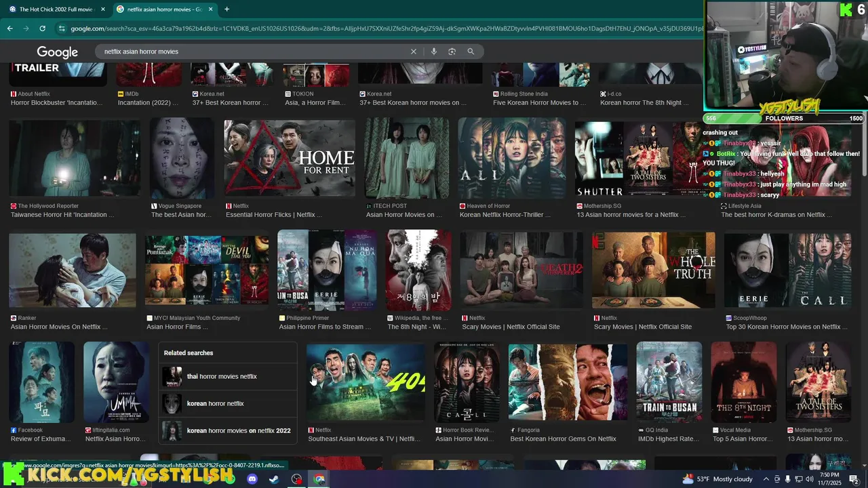The image size is (868, 488).
Task: Open Search by image camera icon
Action: click(x=452, y=52)
